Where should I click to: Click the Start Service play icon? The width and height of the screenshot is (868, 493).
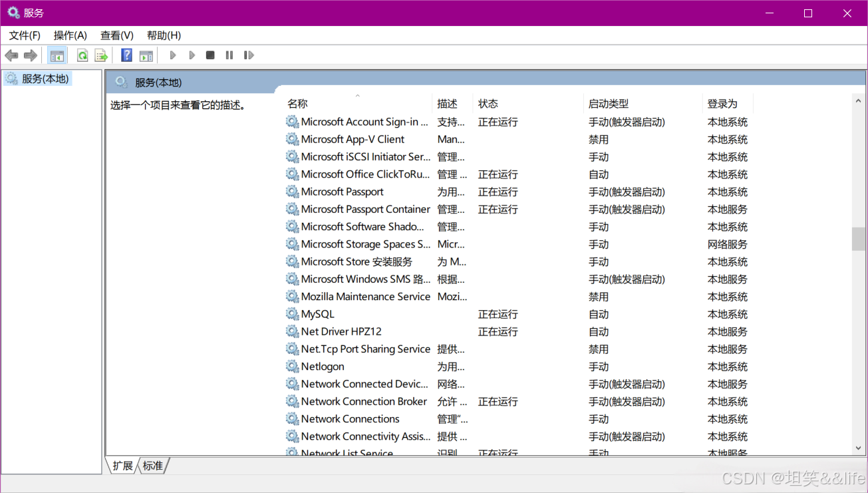tap(173, 55)
